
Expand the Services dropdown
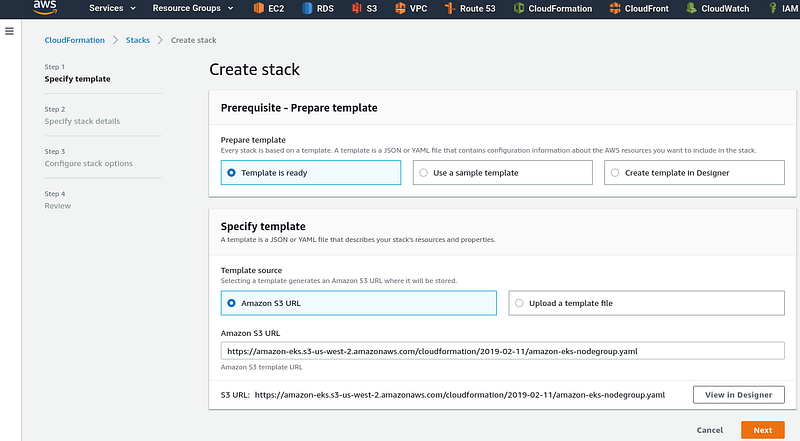click(x=112, y=8)
